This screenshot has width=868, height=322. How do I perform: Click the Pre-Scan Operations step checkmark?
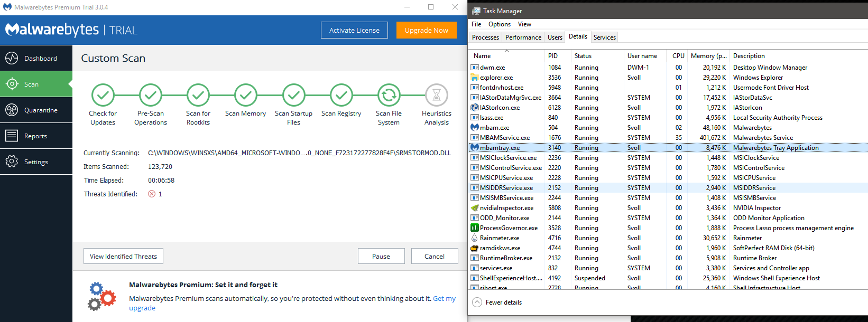point(151,95)
